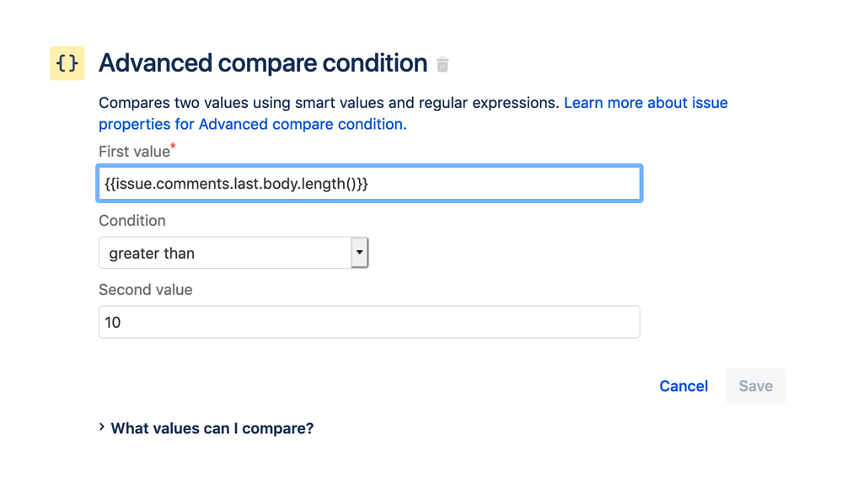The image size is (842, 504).
Task: Delete the condition with the trash icon
Action: click(x=443, y=64)
